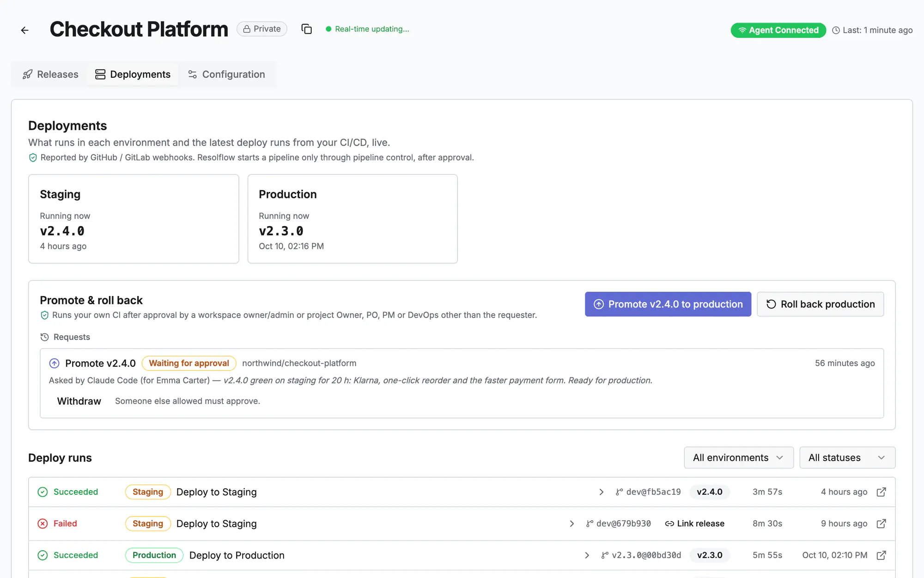Select the Production environment card

353,219
